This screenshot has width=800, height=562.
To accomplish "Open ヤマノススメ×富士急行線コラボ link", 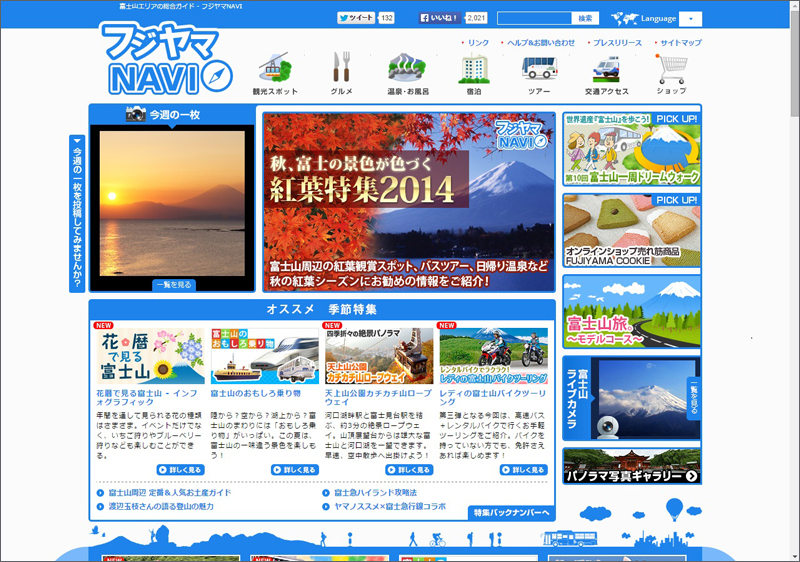I will tap(390, 506).
